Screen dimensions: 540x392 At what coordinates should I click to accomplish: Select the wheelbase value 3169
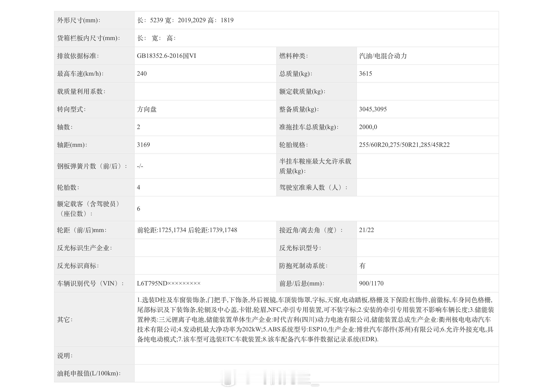pos(143,145)
